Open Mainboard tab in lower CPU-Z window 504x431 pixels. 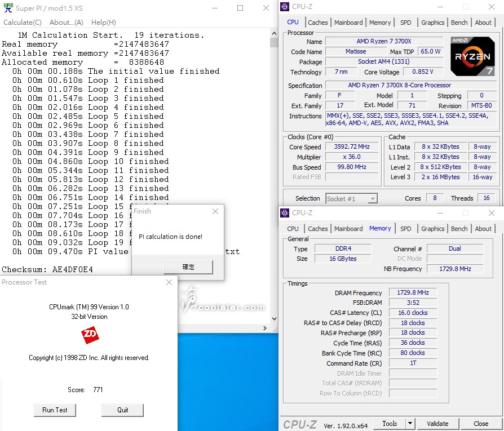click(348, 229)
